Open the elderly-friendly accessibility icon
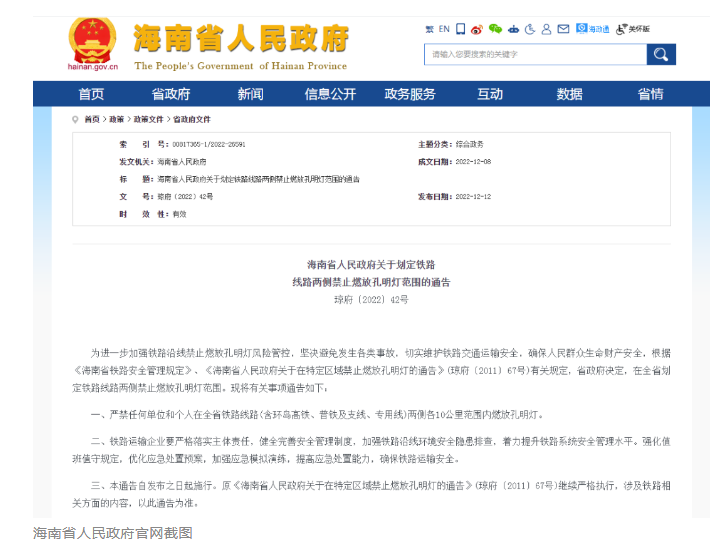This screenshot has height=551, width=723. pos(530,29)
